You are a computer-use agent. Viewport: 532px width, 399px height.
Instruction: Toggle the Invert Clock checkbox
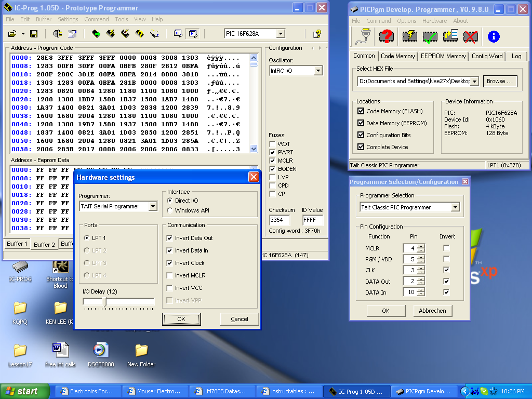pos(170,263)
